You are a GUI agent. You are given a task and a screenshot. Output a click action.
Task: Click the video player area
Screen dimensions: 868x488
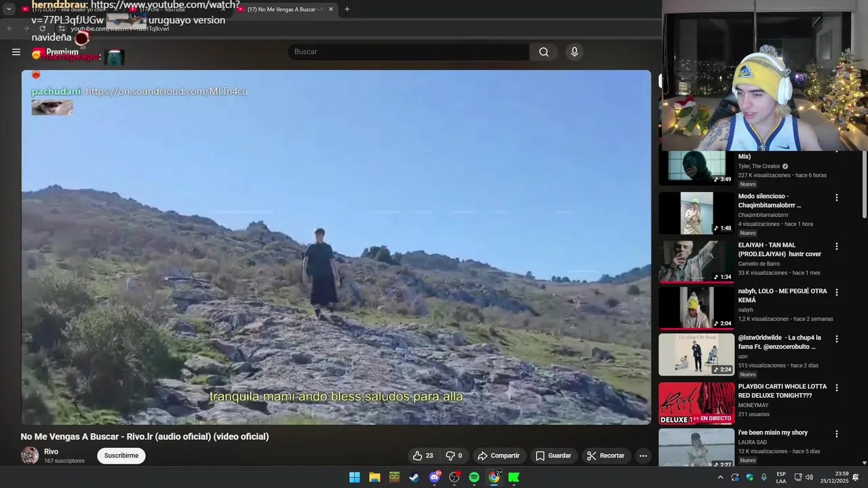(x=336, y=247)
